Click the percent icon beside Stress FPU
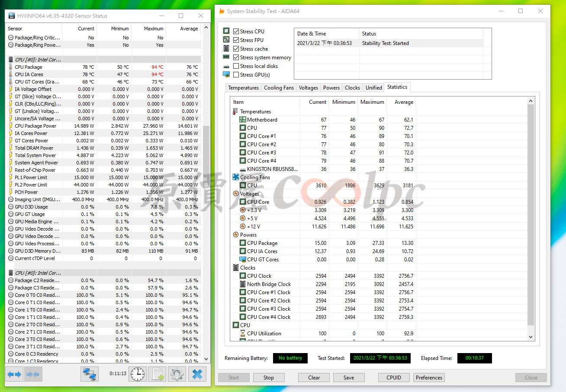The width and height of the screenshot is (566, 392). pos(226,40)
